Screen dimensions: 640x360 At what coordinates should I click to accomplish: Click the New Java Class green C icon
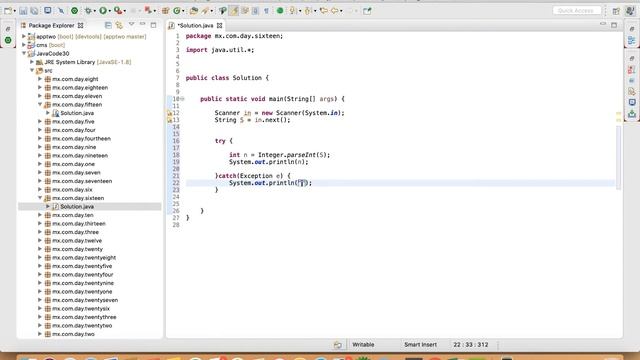[177, 11]
